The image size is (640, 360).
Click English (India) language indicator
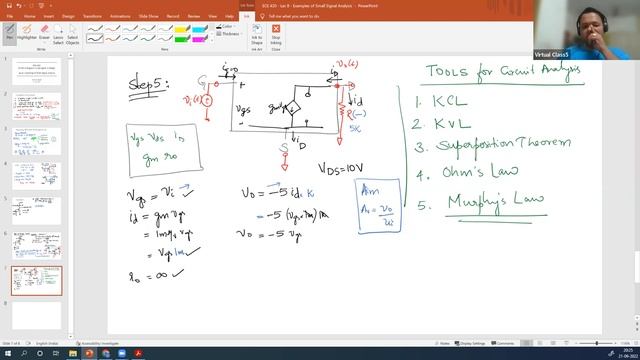click(47, 343)
